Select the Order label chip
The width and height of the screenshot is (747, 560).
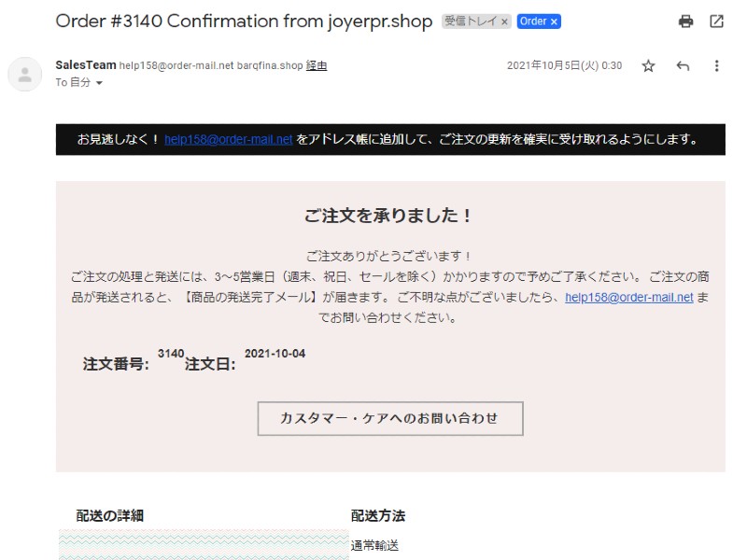pyautogui.click(x=534, y=21)
